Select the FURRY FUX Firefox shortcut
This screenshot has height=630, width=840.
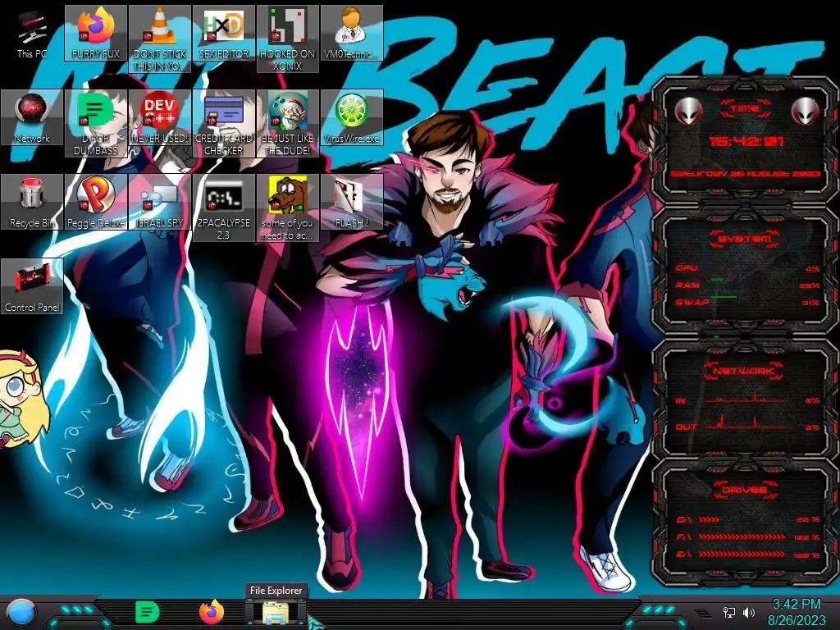[x=96, y=33]
